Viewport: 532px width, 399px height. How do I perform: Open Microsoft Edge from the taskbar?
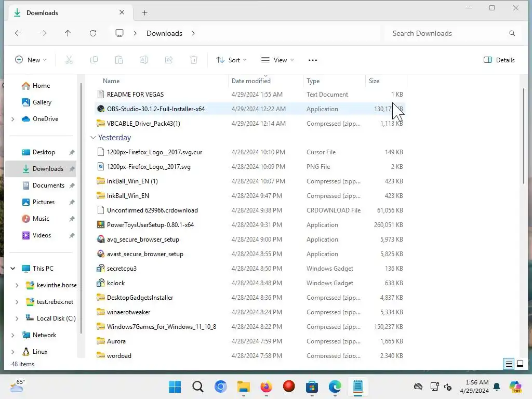pyautogui.click(x=335, y=387)
